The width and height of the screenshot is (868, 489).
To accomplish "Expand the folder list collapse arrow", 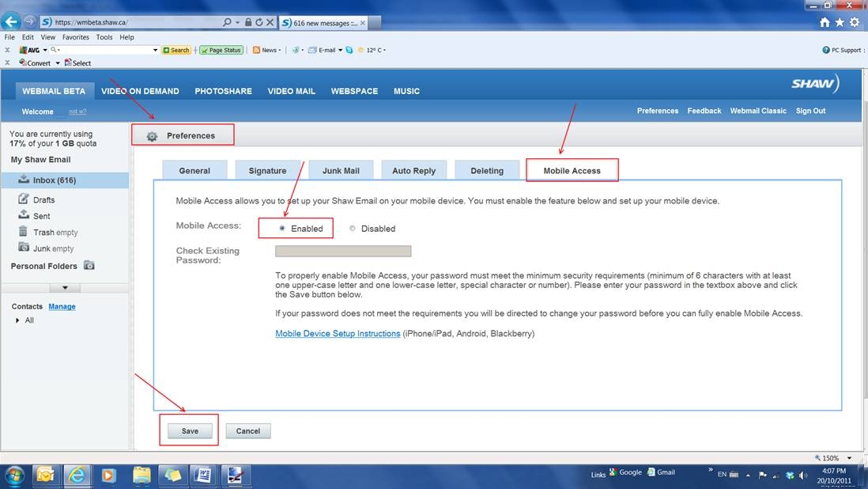I will 65,288.
